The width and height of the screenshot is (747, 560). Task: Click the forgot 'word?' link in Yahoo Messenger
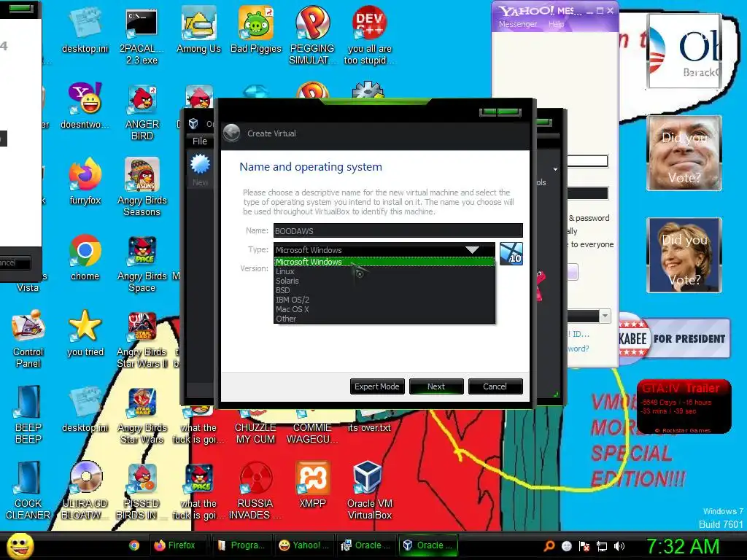point(578,349)
